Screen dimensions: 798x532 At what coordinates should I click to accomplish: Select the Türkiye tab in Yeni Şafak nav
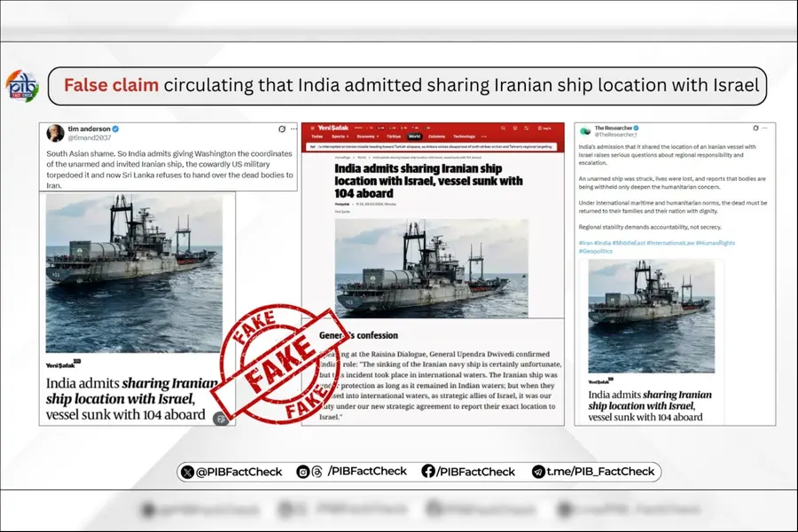coord(394,137)
